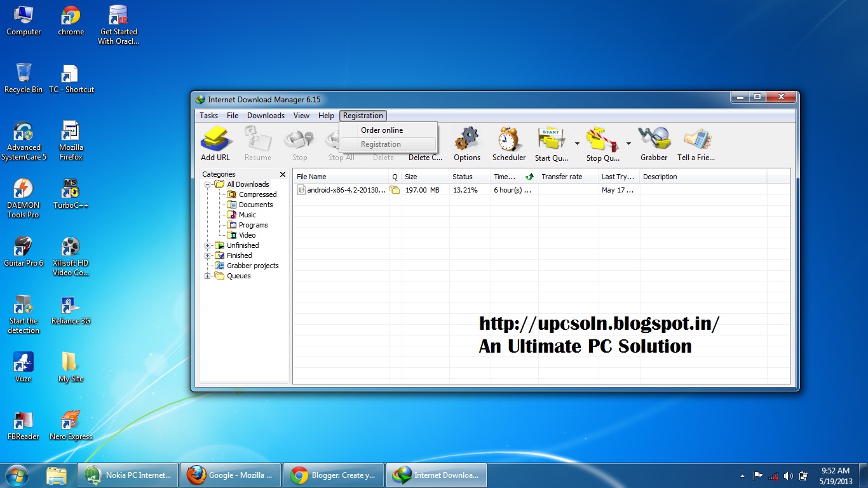Sort by Time left column header
Image resolution: width=868 pixels, height=488 pixels.
point(514,177)
